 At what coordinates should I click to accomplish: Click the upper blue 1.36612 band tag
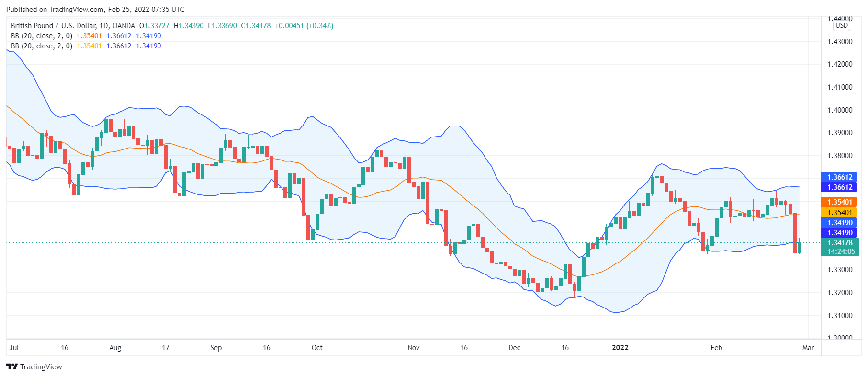coord(840,177)
